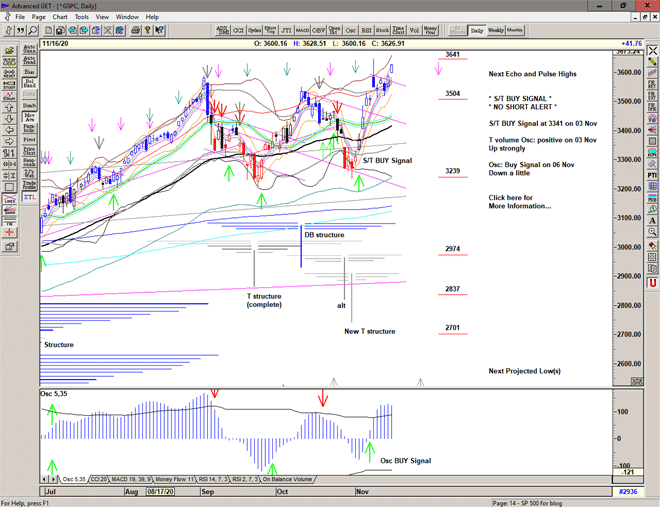Click the 'Click here for More Information' link
Viewport: 660px width, 507px height.
pos(519,201)
